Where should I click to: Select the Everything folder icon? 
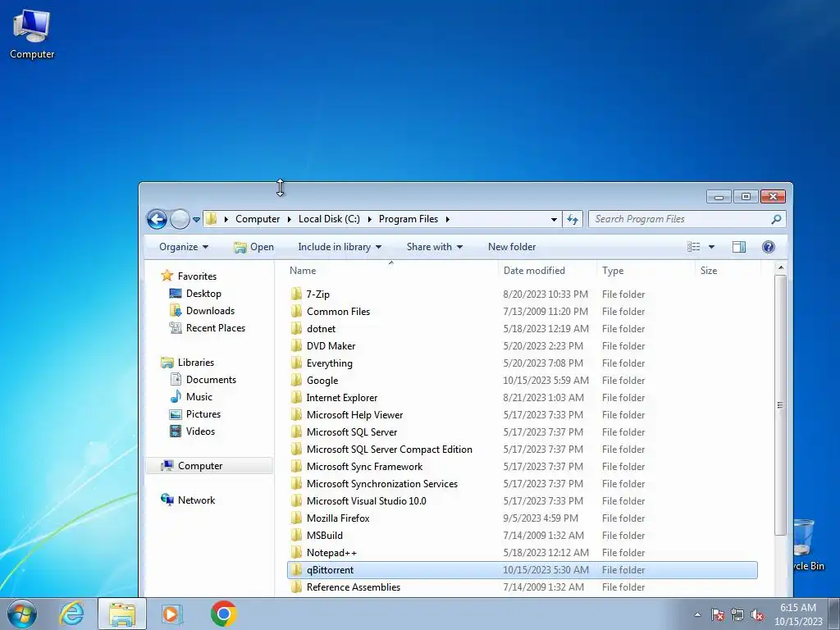(296, 363)
